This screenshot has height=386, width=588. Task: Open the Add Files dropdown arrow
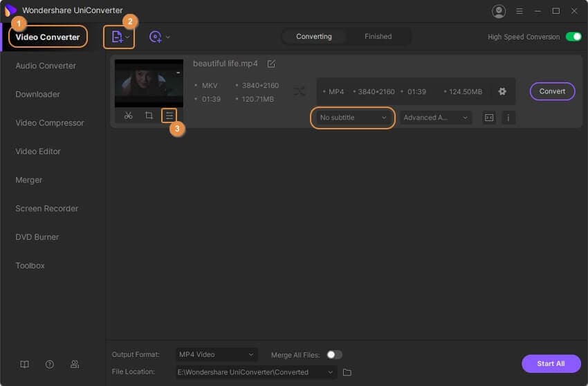coord(127,37)
